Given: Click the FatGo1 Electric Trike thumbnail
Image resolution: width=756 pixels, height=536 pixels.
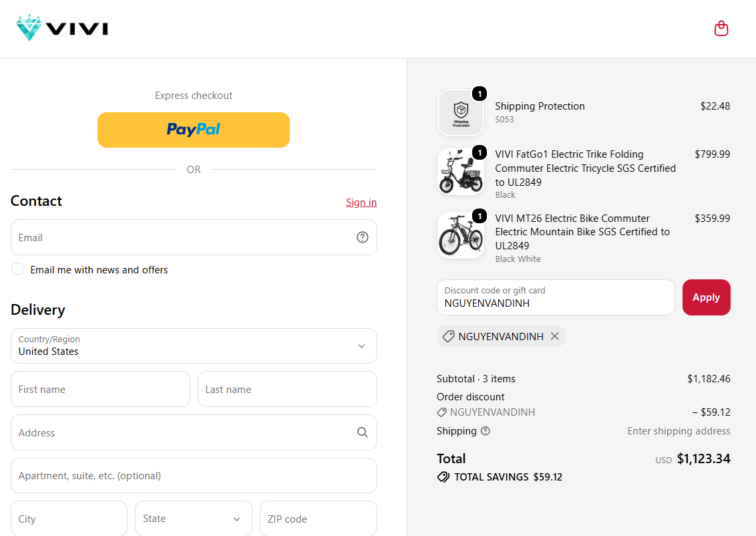Looking at the screenshot, I should [x=460, y=171].
